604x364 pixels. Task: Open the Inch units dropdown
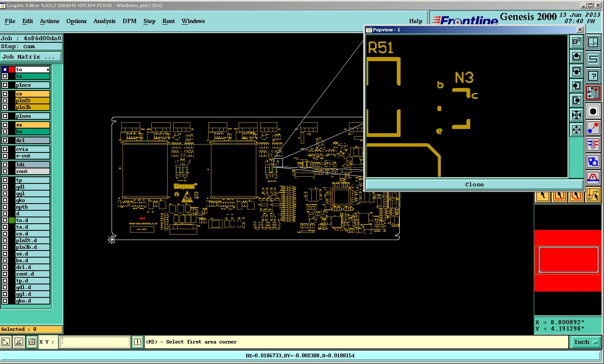click(586, 342)
